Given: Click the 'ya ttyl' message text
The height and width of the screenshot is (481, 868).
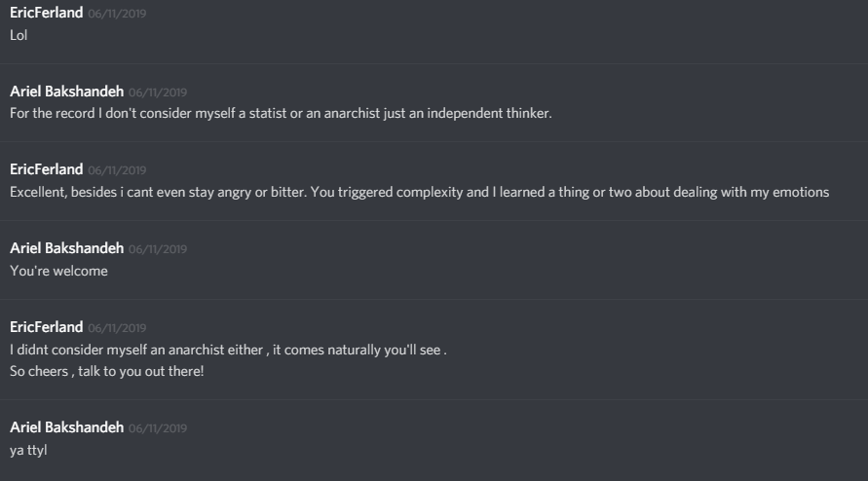Looking at the screenshot, I should click(x=27, y=450).
